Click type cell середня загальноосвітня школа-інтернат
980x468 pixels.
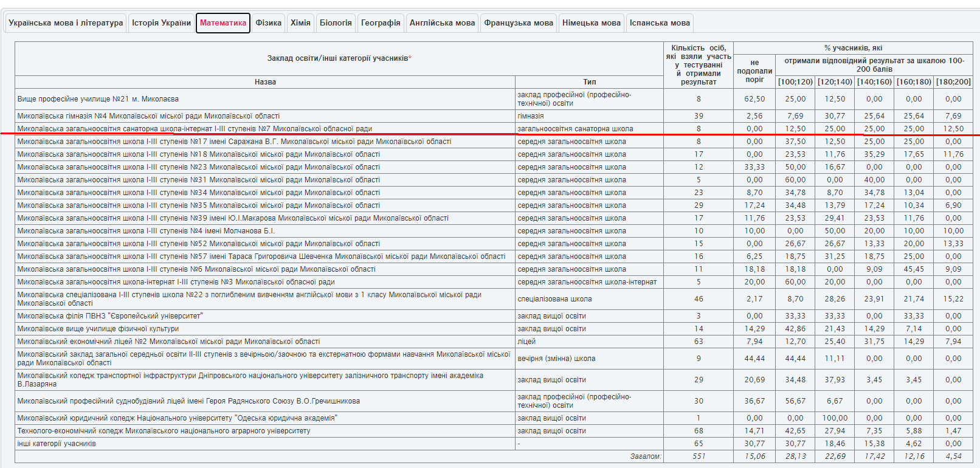587,282
